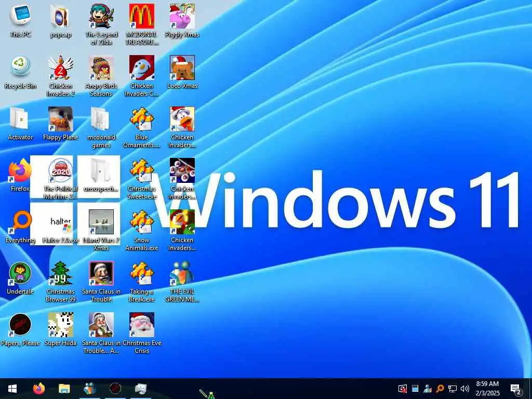This screenshot has height=399, width=532.
Task: Launch Loco Xmas teddy bear icon
Action: [182, 68]
